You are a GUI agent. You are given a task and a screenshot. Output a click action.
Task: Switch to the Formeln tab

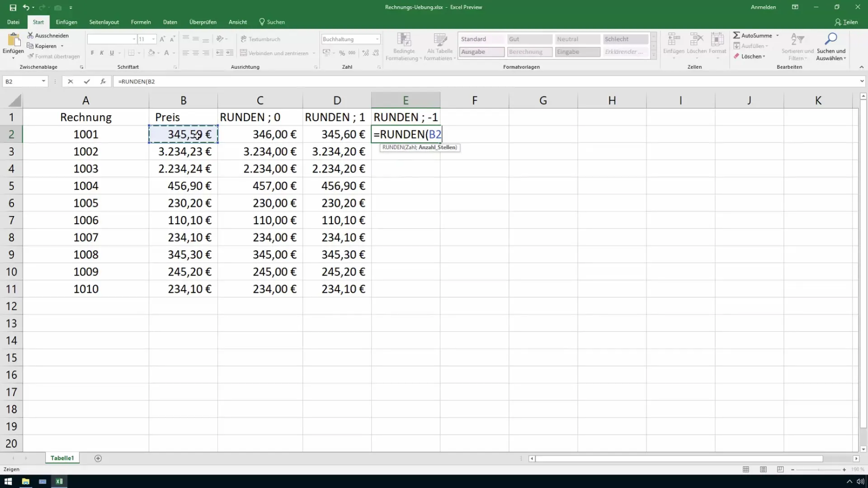pos(141,22)
